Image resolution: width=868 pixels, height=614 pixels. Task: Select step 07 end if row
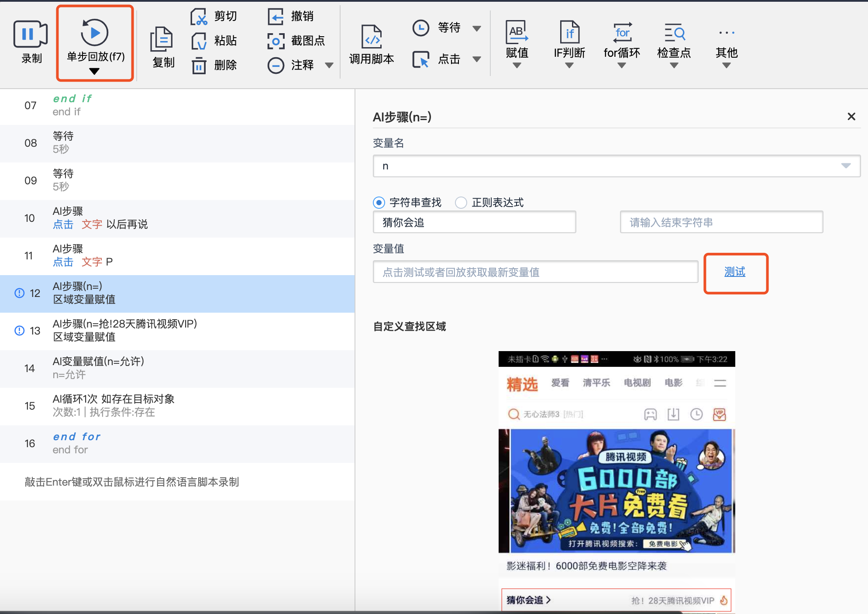coord(177,106)
